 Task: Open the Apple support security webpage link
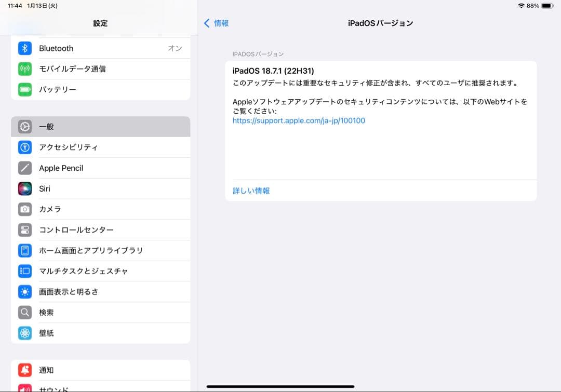(299, 120)
